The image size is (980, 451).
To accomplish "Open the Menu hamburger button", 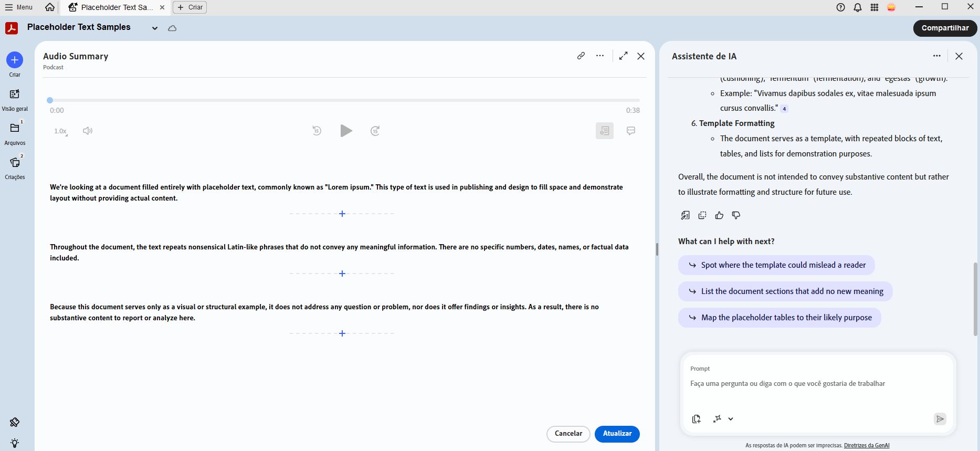I will pos(19,7).
